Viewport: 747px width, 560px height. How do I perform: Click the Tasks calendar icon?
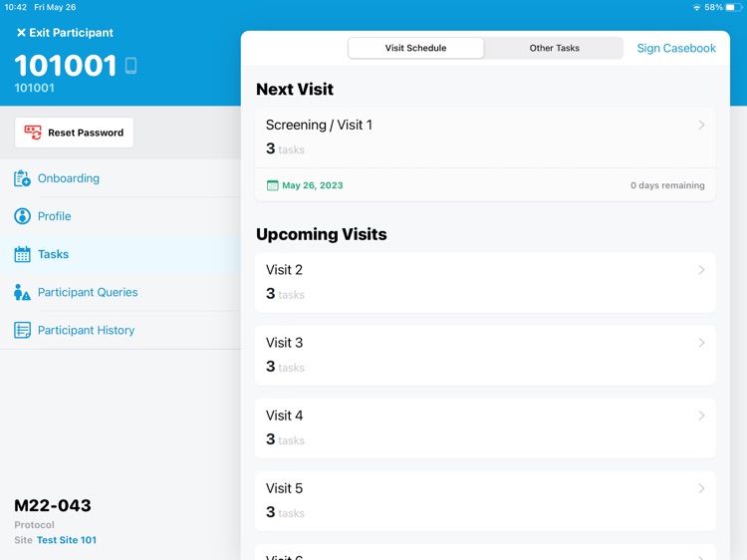[x=22, y=254]
